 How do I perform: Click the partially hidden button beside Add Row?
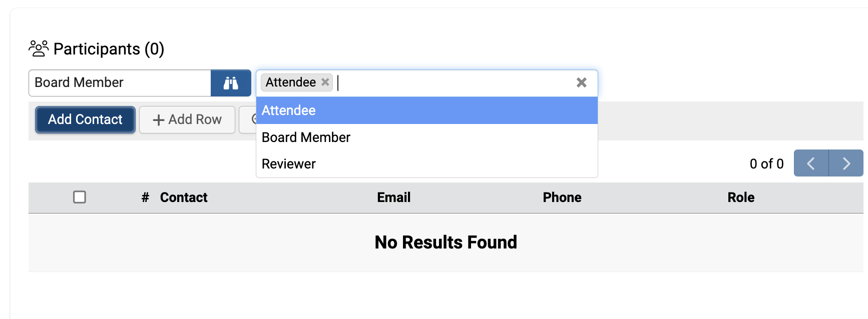pos(248,119)
